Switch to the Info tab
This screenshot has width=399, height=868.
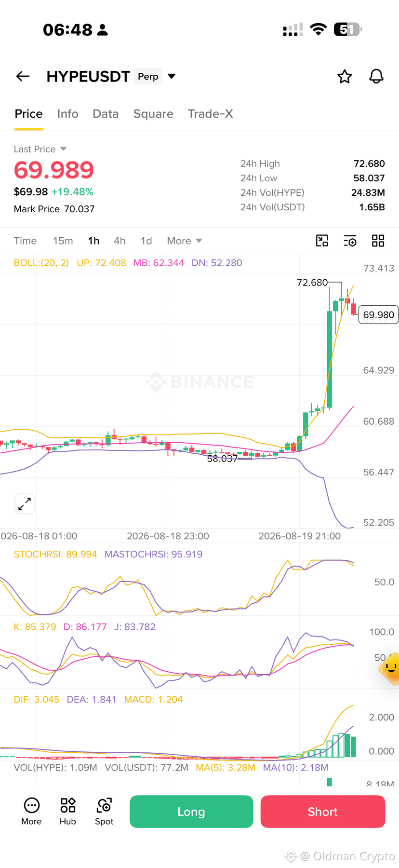point(67,114)
